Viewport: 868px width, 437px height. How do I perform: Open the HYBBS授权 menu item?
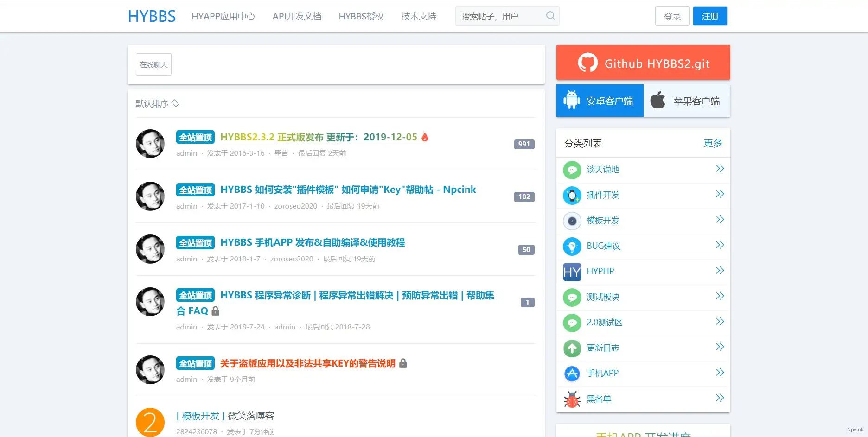point(361,16)
